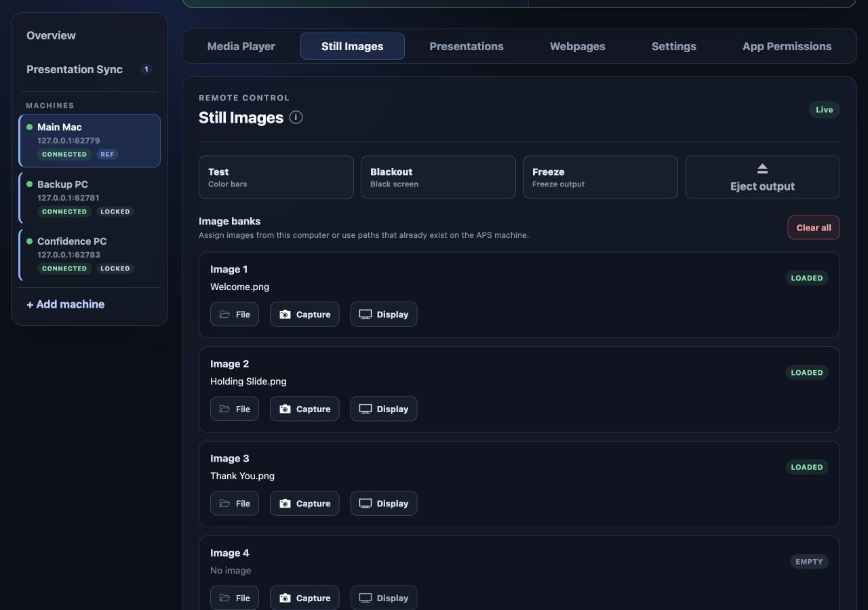The height and width of the screenshot is (610, 868).
Task: Click folder icon in Image 4 File button
Action: pyautogui.click(x=224, y=598)
